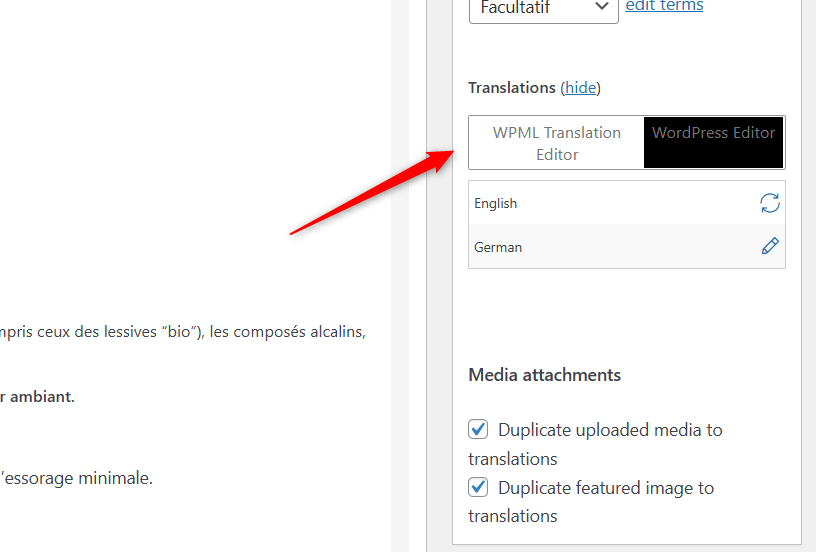
Task: Click the Translations heading text
Action: (512, 87)
